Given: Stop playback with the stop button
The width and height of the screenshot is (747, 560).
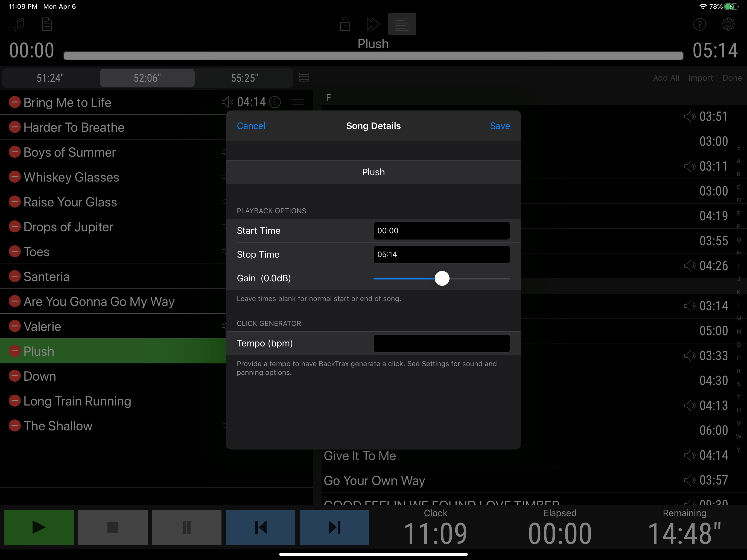Looking at the screenshot, I should point(113,527).
